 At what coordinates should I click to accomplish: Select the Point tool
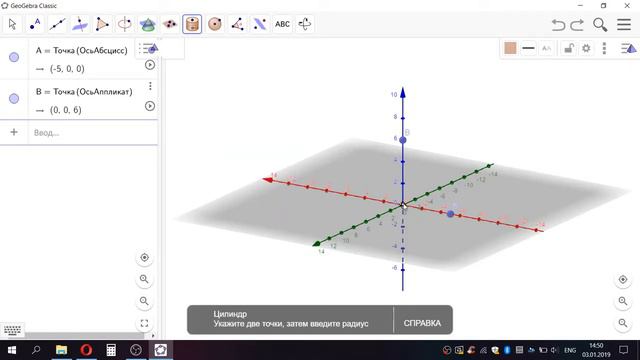[35, 24]
